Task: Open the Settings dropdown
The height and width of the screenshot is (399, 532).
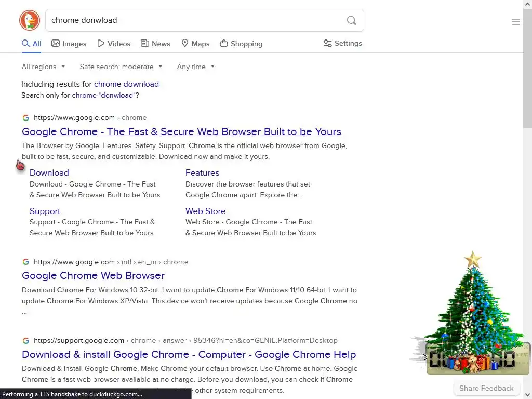Action: pos(343,44)
